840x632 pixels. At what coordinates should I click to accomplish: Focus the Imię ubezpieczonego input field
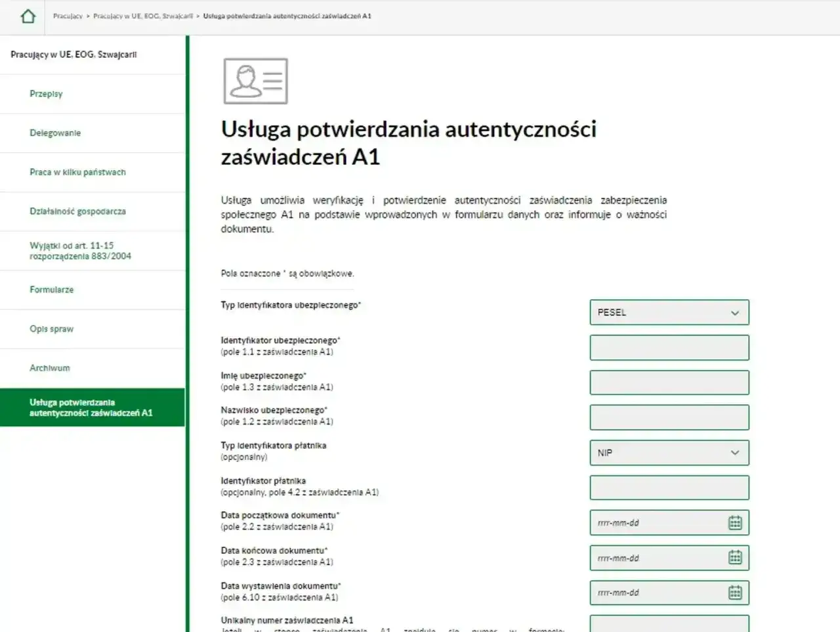click(669, 383)
